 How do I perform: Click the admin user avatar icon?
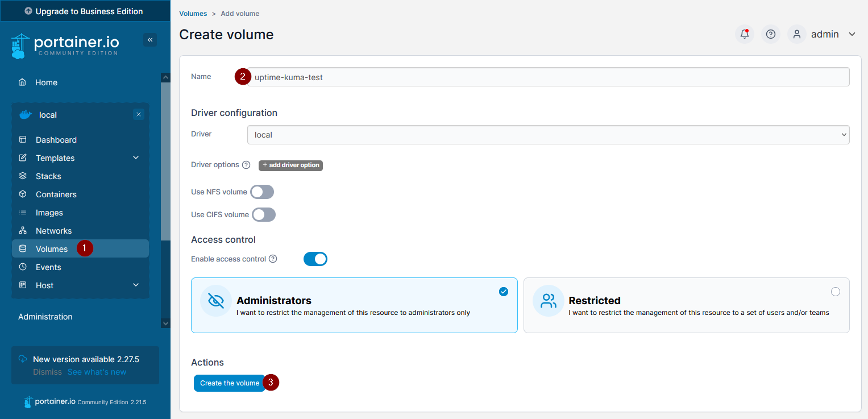coord(797,34)
